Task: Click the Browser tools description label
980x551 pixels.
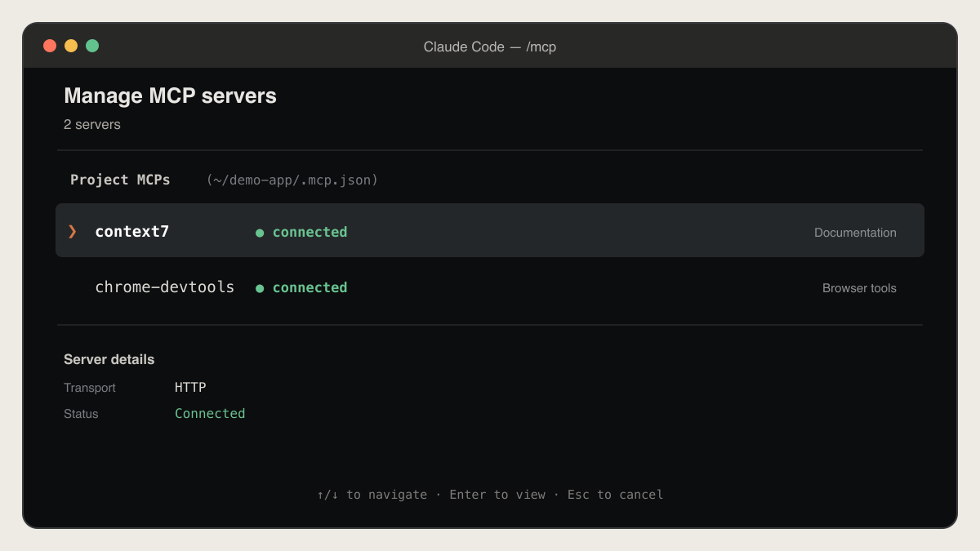Action: coord(859,288)
